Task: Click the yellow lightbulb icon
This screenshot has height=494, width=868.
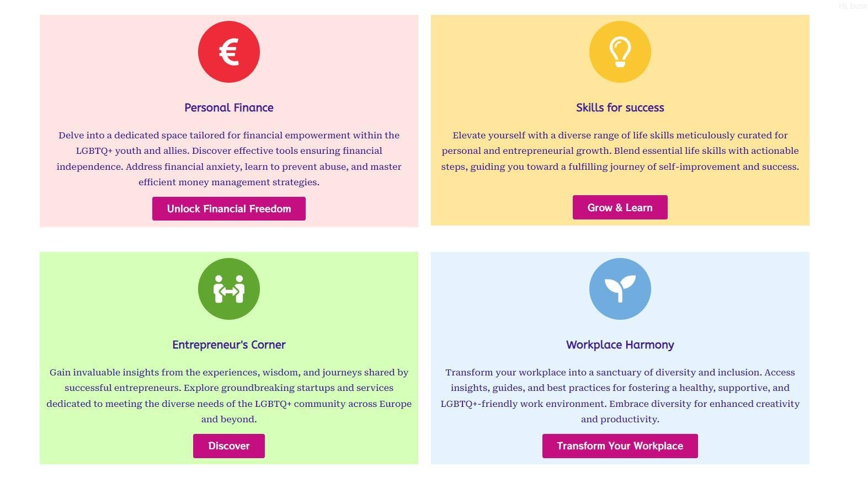Action: point(620,52)
